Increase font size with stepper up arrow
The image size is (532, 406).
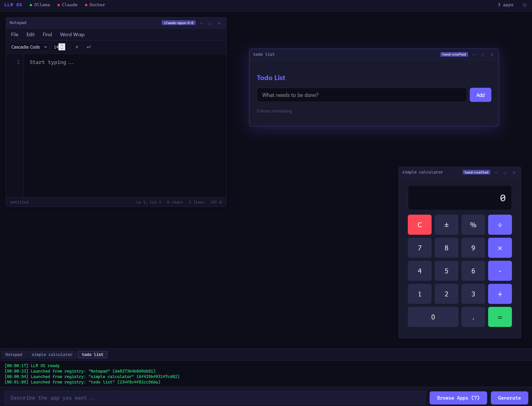point(62,45)
